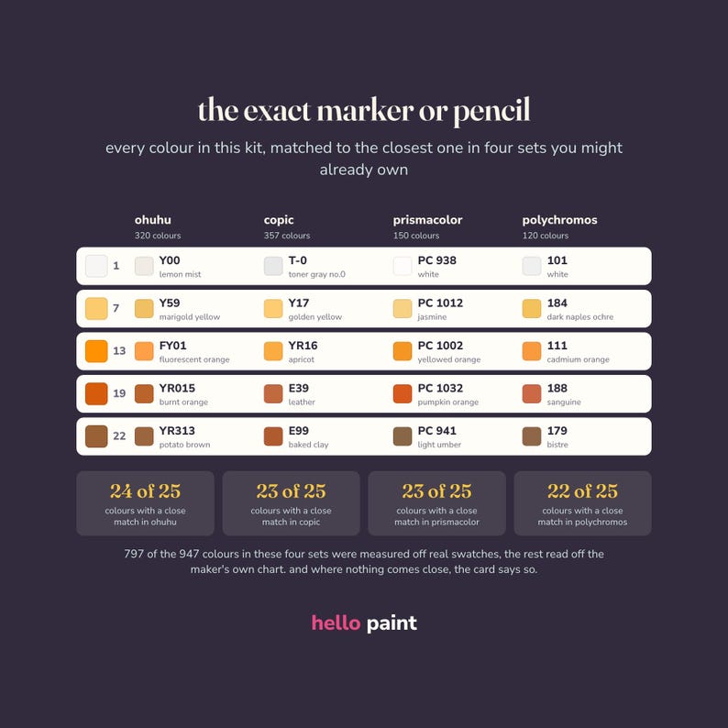The width and height of the screenshot is (728, 728).
Task: Click the hello paint logo
Action: tap(364, 623)
